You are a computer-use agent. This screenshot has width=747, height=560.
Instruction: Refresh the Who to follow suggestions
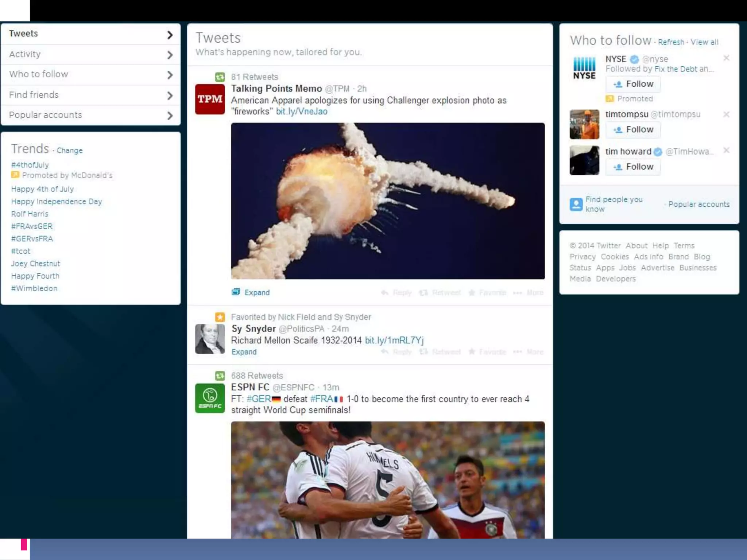click(671, 42)
